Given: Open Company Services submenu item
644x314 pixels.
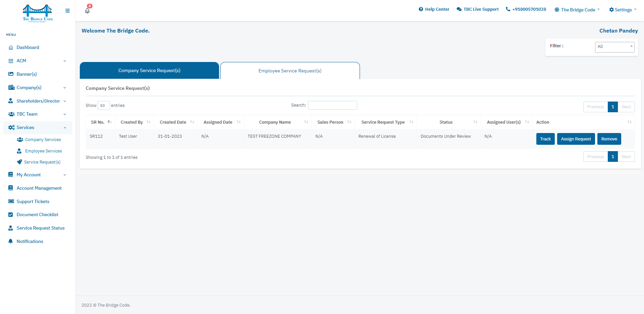Looking at the screenshot, I should pyautogui.click(x=39, y=140).
